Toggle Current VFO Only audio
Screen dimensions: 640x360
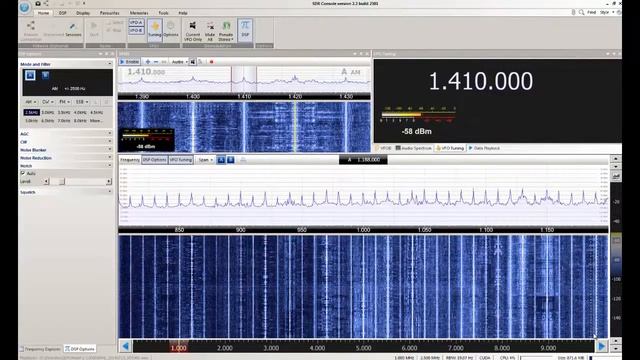[193, 31]
